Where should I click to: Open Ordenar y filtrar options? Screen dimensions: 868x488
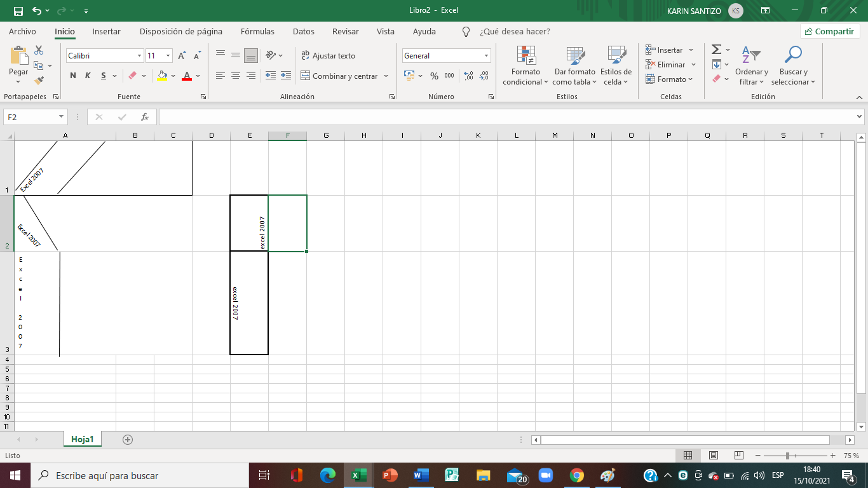pos(752,66)
